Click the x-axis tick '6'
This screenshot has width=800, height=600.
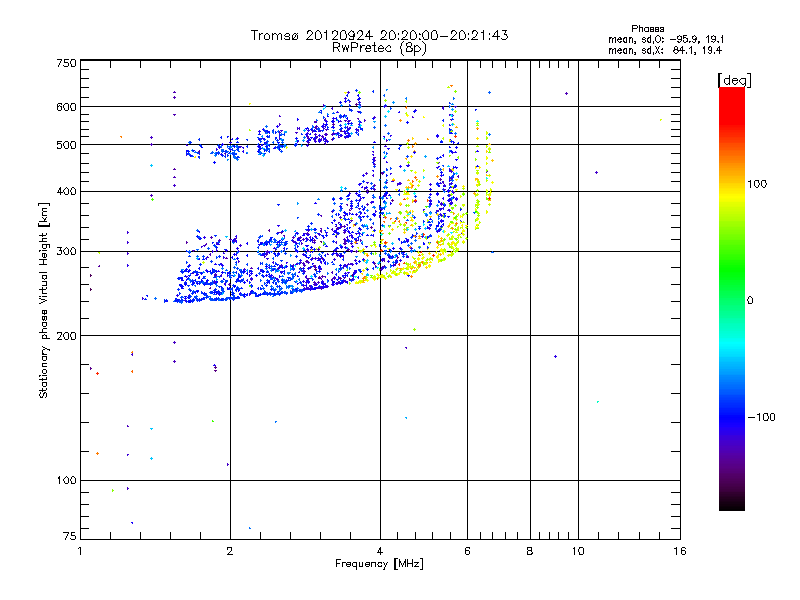pos(467,551)
